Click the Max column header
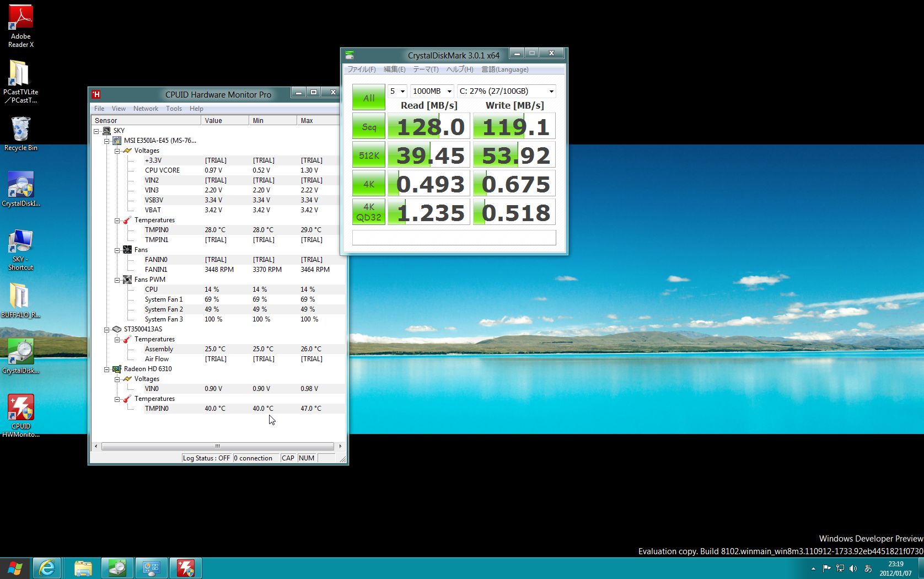This screenshot has height=579, width=924. [x=318, y=121]
